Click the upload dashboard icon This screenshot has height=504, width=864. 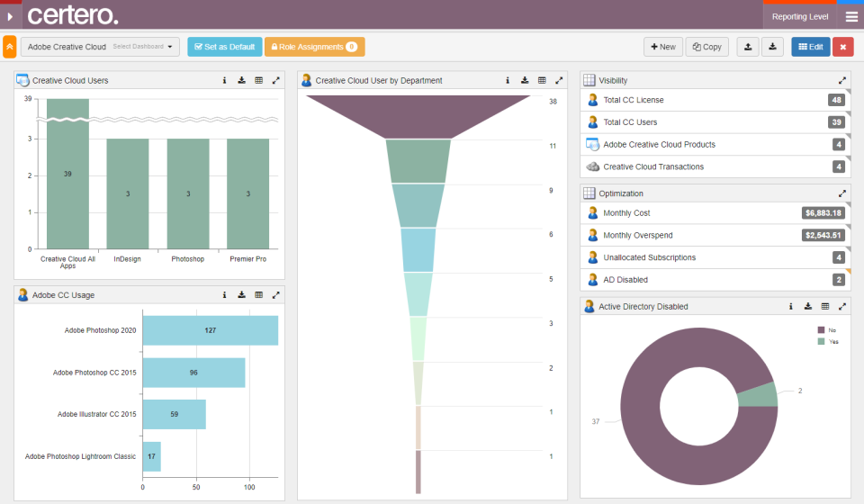click(748, 47)
